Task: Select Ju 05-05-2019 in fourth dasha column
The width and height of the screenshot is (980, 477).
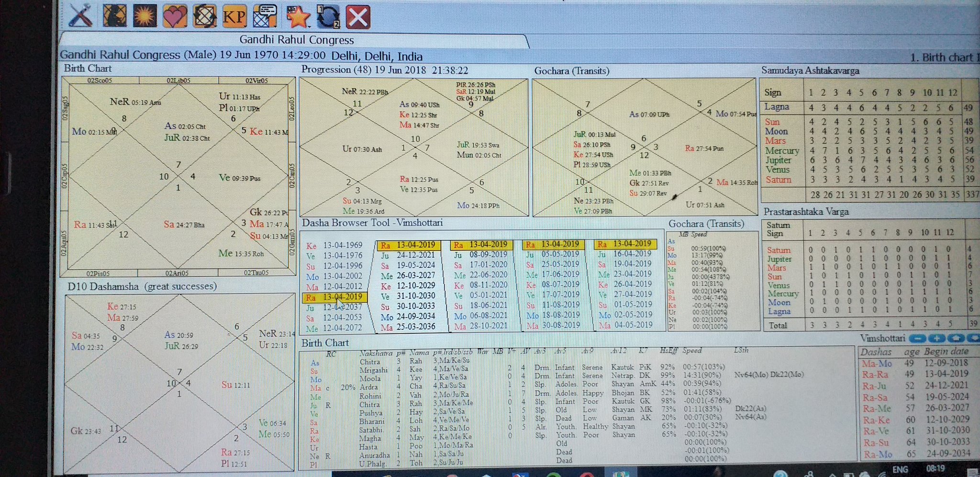Action: [x=553, y=254]
